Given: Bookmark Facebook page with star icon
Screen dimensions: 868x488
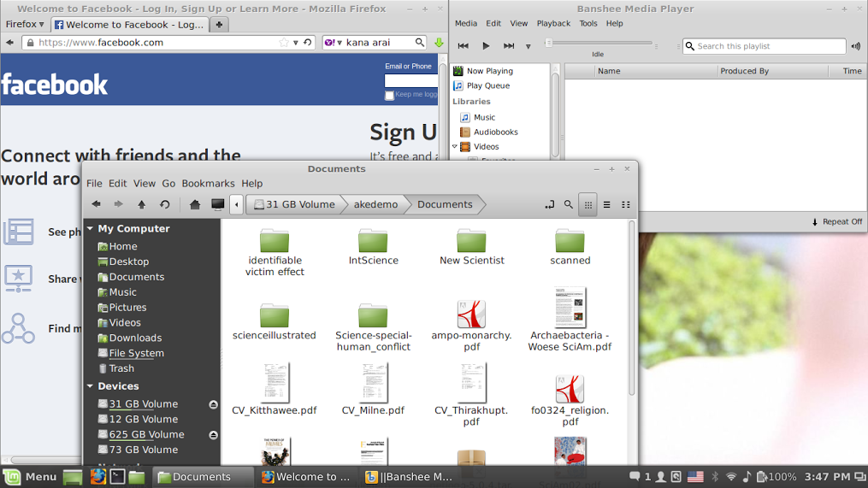Looking at the screenshot, I should tap(283, 43).
